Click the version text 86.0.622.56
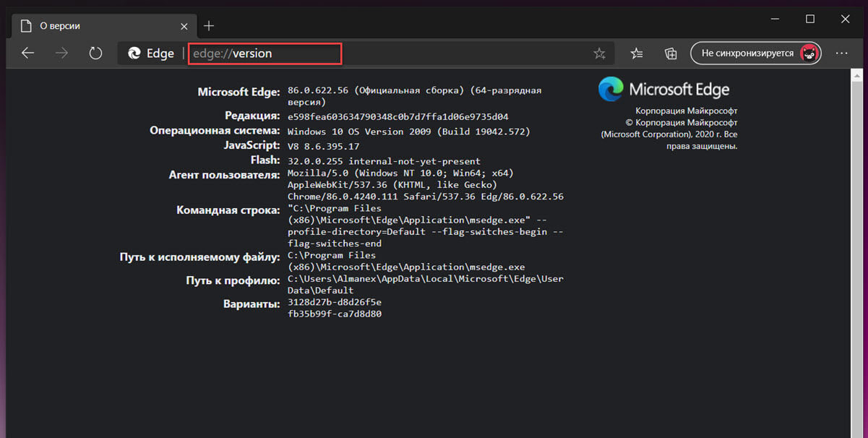Image resolution: width=868 pixels, height=438 pixels. [x=318, y=91]
